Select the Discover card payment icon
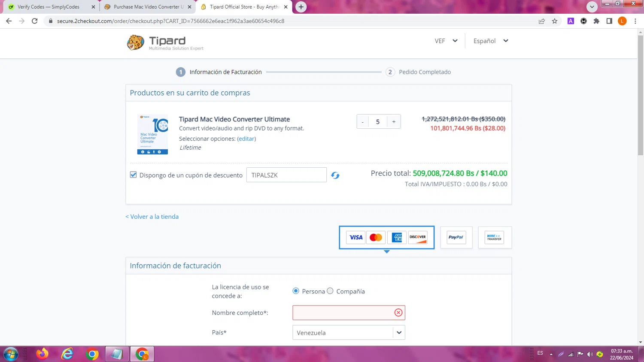 click(x=418, y=237)
